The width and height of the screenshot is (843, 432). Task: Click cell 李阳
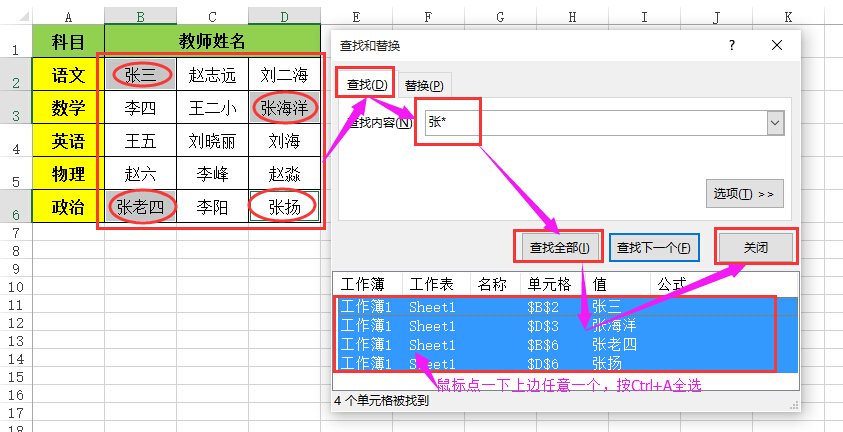click(x=212, y=206)
